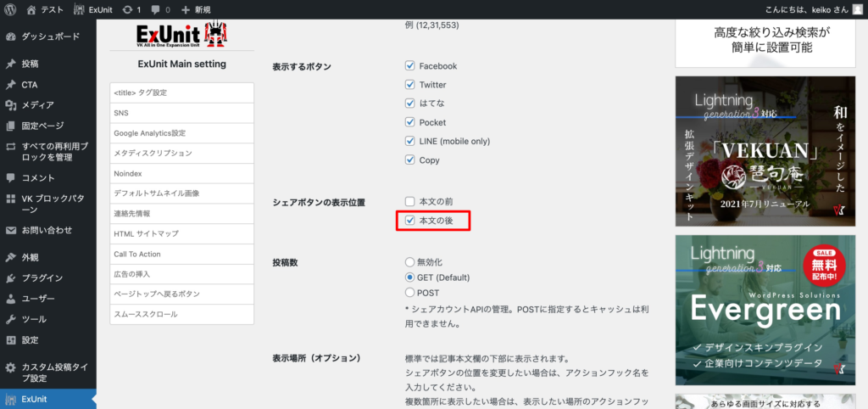Open the WordPress logo menu
This screenshot has height=409, width=868.
tap(10, 9)
